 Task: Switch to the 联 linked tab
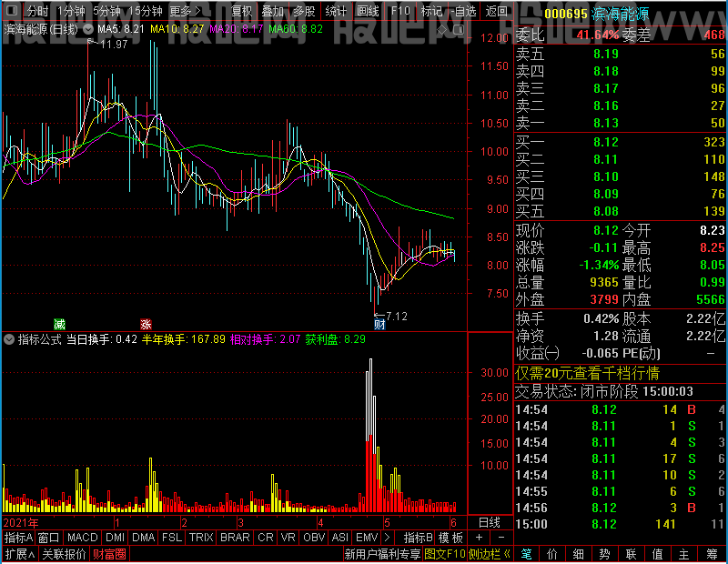(x=631, y=554)
